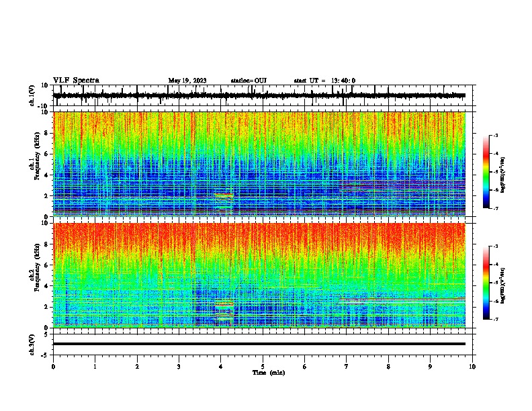Select the "start UT = 13:40:0" text
The image size is (532, 411).
tap(324, 81)
